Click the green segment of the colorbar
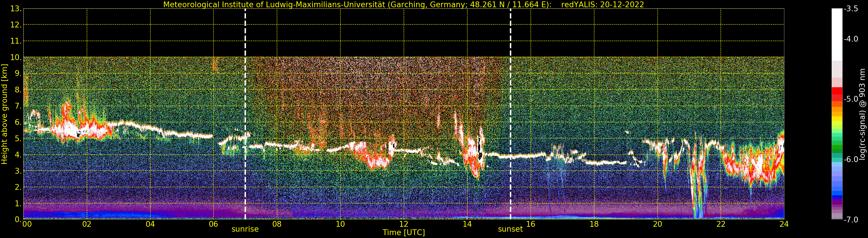Screen dimensions: 868x238 pos(837,148)
